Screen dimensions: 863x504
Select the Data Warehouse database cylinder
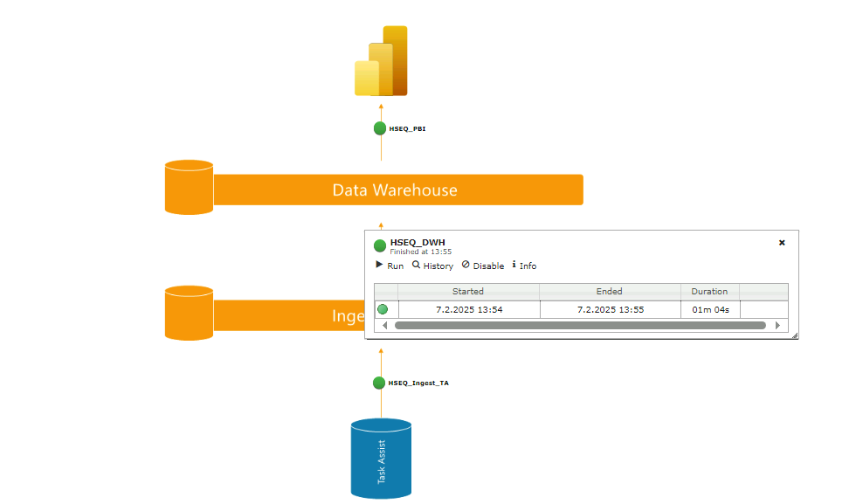tap(187, 185)
